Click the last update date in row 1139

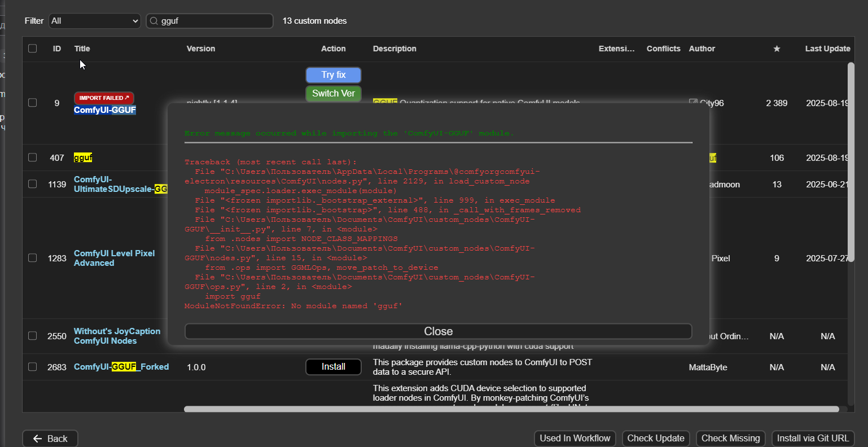pyautogui.click(x=827, y=184)
